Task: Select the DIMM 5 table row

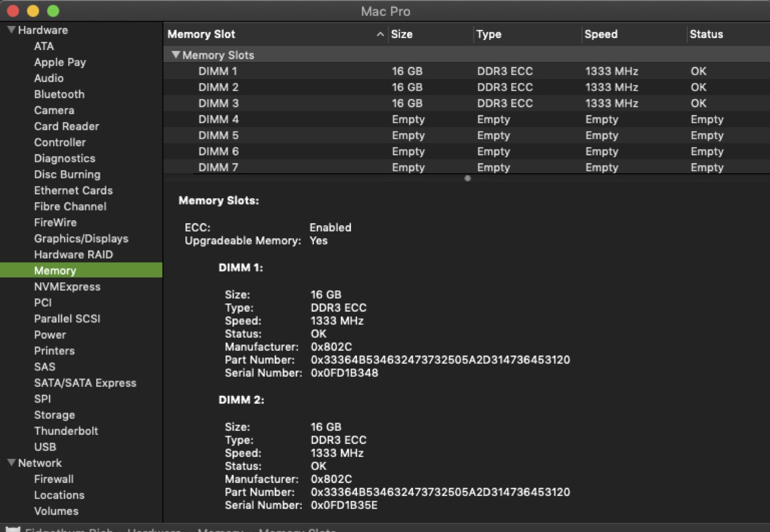Action: pyautogui.click(x=466, y=135)
